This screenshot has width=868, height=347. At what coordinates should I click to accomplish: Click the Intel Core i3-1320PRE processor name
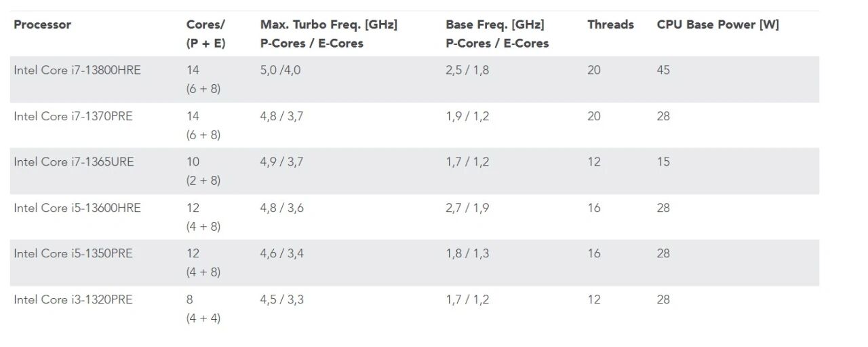click(73, 299)
